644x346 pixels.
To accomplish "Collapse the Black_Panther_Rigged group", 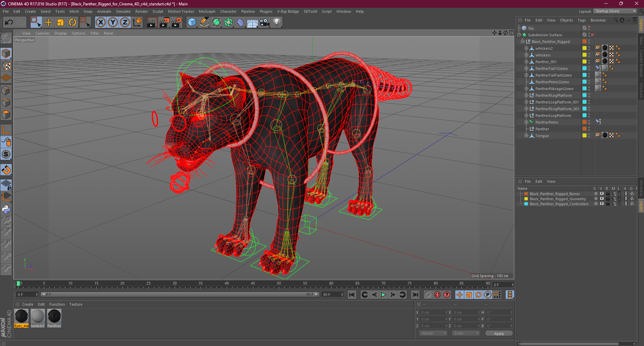I will click(523, 42).
